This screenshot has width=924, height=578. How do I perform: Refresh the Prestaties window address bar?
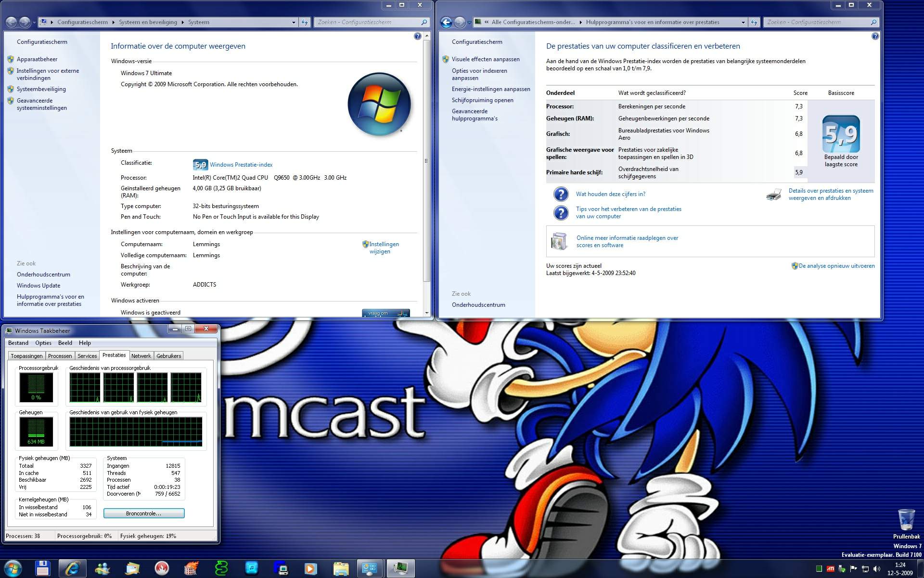(x=754, y=22)
